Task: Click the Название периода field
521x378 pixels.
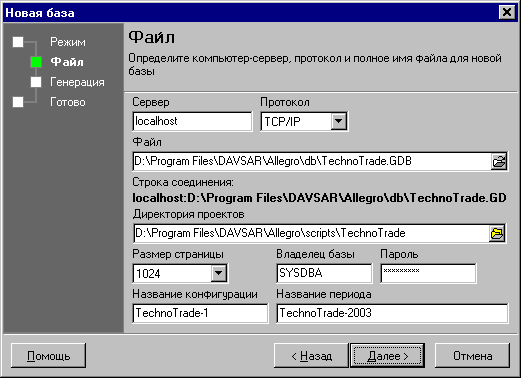Action: (392, 313)
